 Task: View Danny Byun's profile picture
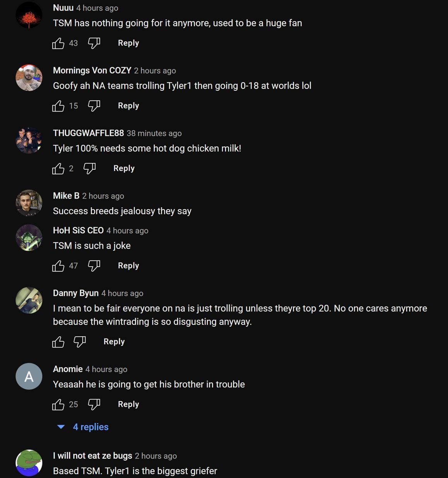coord(29,300)
